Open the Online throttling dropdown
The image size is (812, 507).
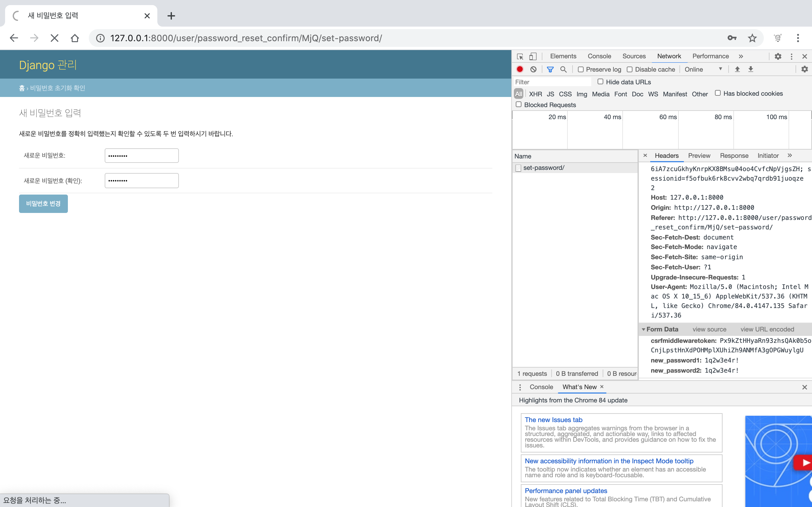click(703, 69)
